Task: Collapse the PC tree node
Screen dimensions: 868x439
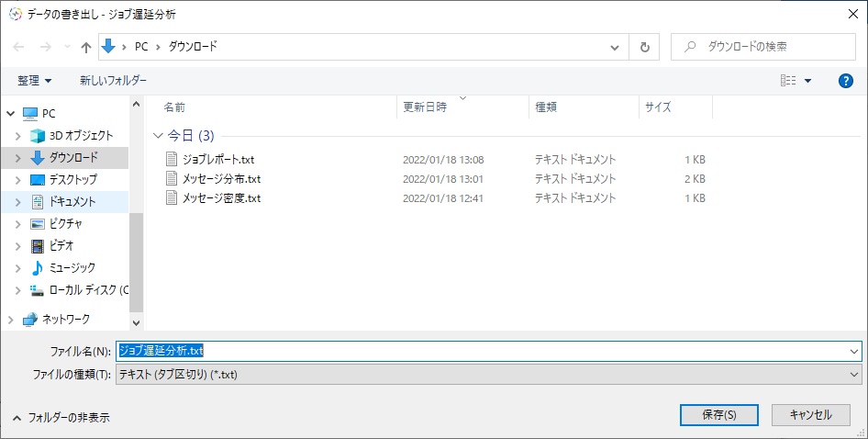Action: point(10,114)
